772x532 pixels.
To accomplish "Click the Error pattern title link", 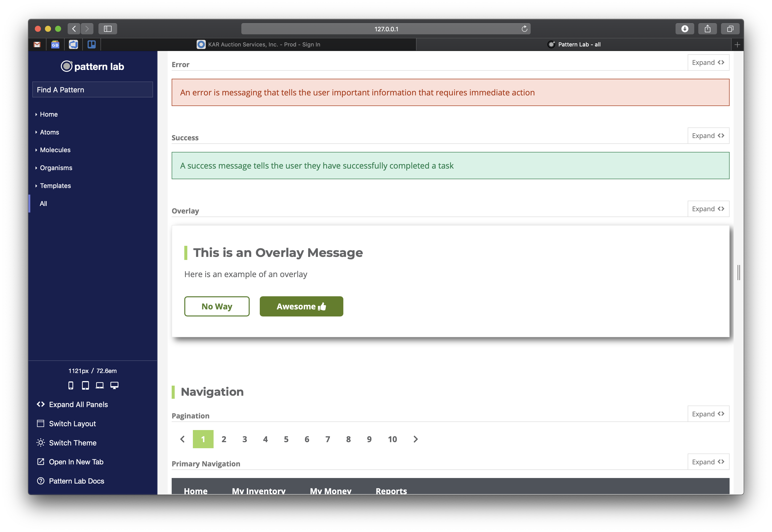I will (x=181, y=65).
